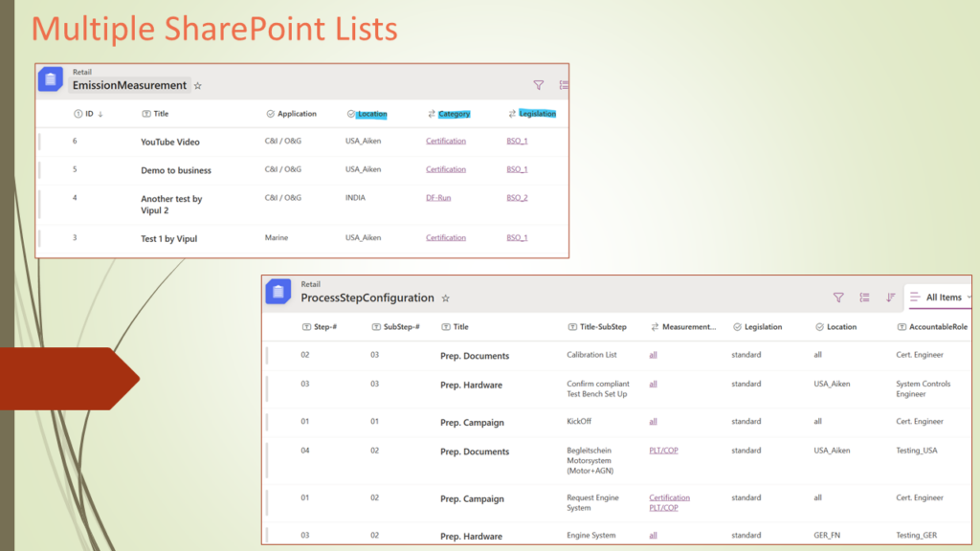Click the 'Calibration List' sub-step cell

591,355
